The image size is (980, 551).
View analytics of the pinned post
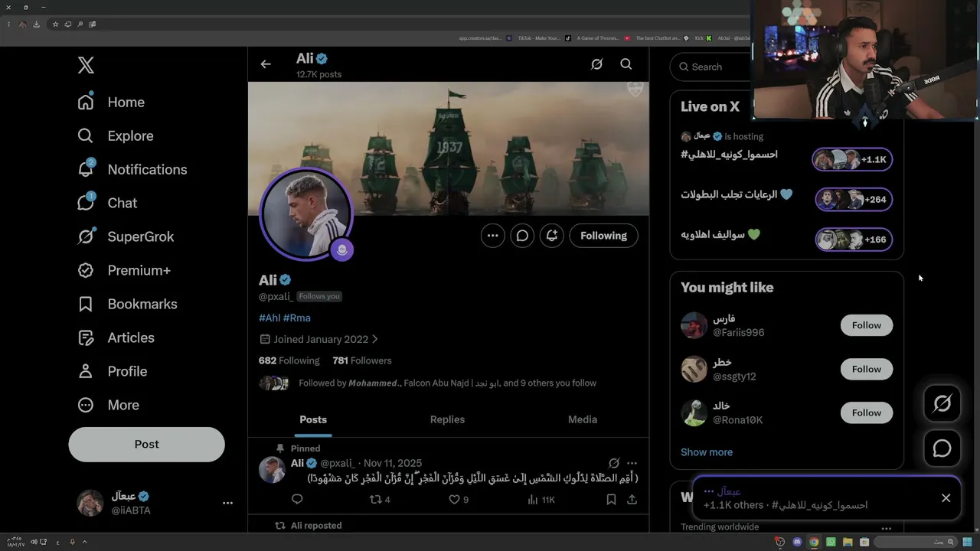(541, 500)
